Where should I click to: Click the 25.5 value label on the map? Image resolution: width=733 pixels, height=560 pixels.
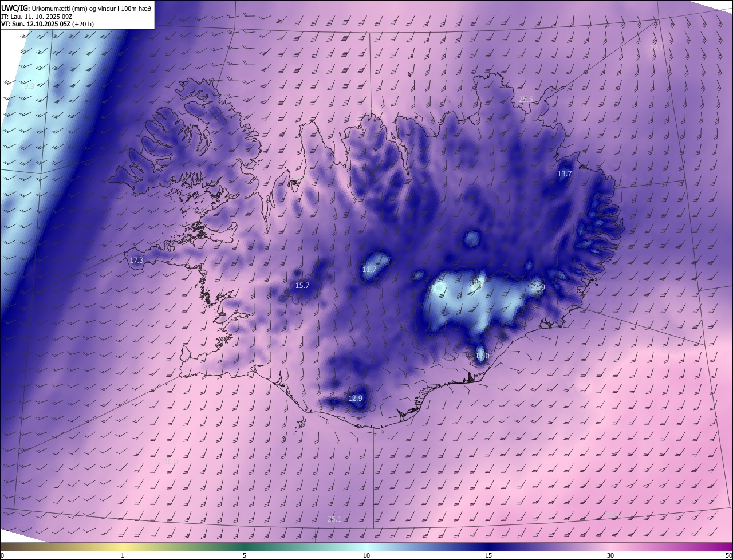click(526, 99)
